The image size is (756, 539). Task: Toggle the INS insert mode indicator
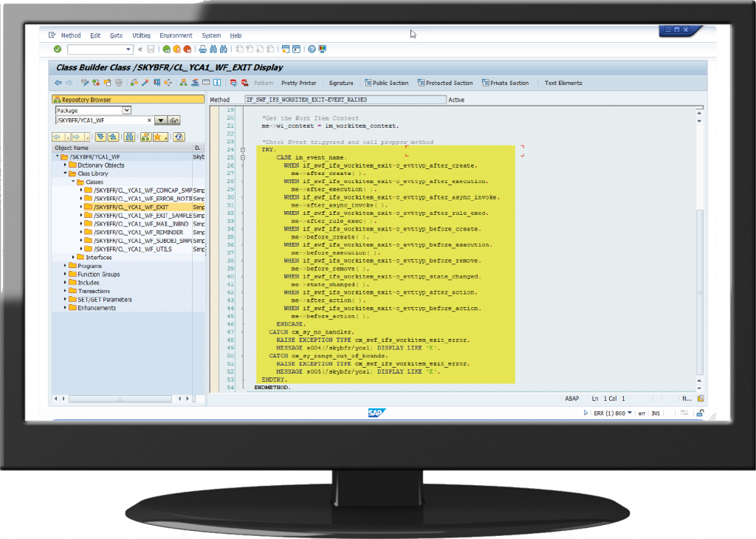click(x=656, y=413)
